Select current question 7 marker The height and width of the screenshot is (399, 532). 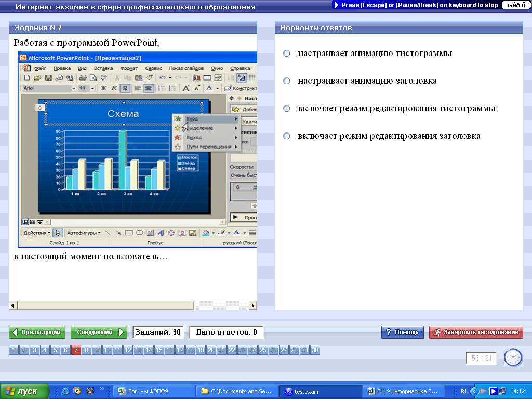[x=76, y=350]
